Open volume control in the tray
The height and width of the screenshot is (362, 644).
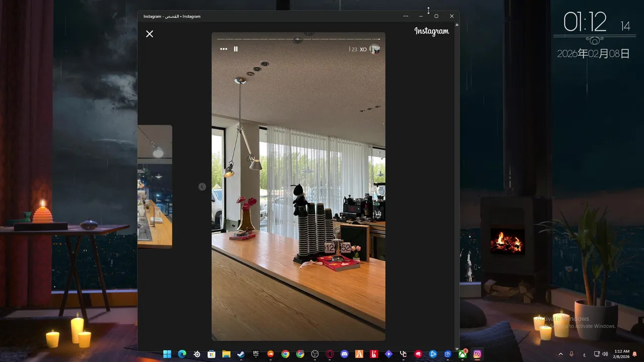[605, 354]
